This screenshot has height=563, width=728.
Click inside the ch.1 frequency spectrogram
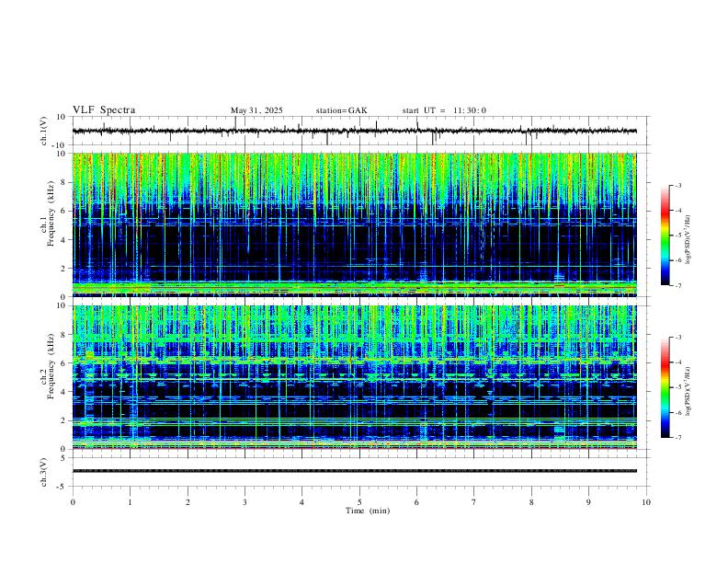click(355, 224)
